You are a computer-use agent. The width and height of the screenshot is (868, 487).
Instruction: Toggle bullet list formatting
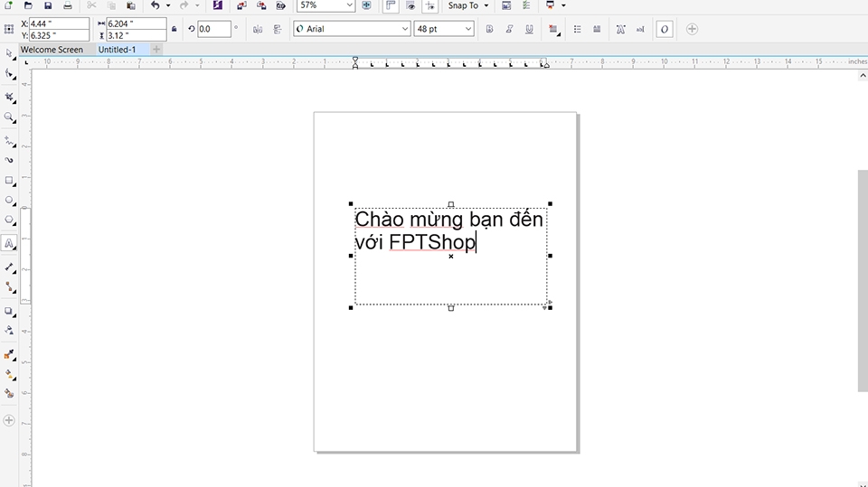[578, 29]
